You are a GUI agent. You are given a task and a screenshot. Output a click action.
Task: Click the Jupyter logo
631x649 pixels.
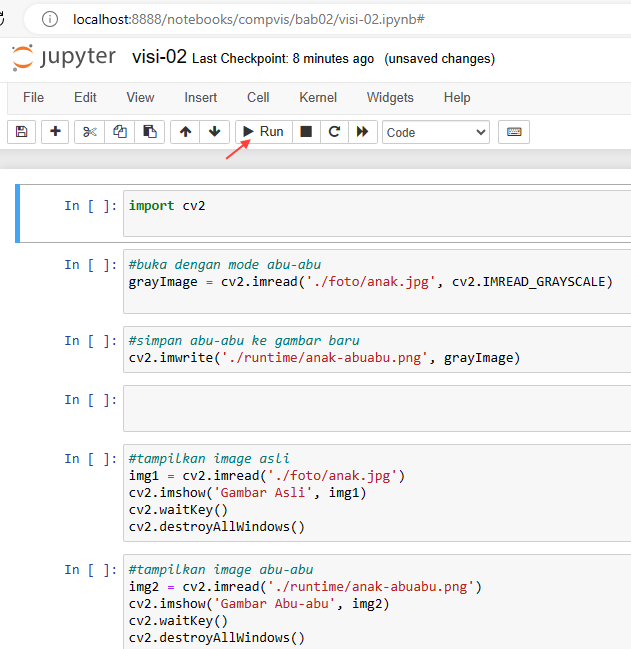point(63,57)
